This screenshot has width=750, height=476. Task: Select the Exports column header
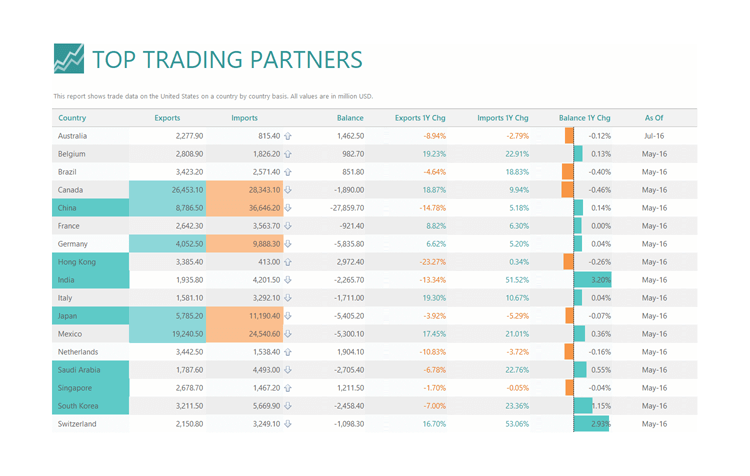coord(167,118)
